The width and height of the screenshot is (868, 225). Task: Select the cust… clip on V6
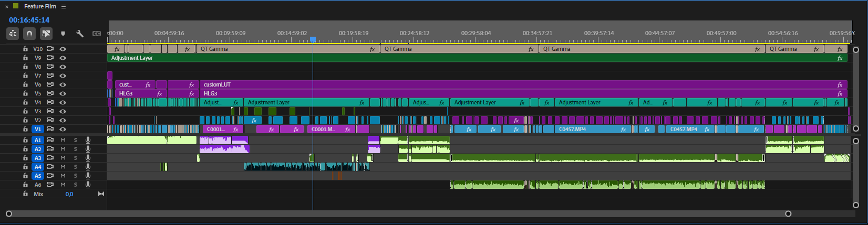tap(135, 84)
